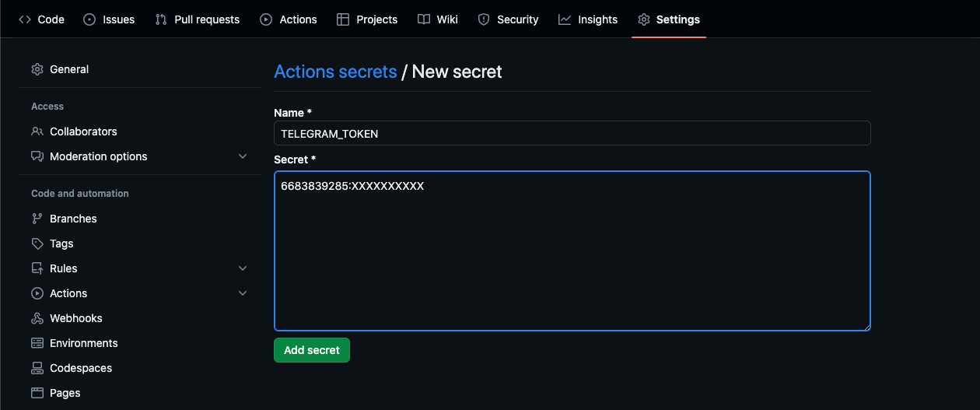Click the Collaborators people icon

pos(37,131)
